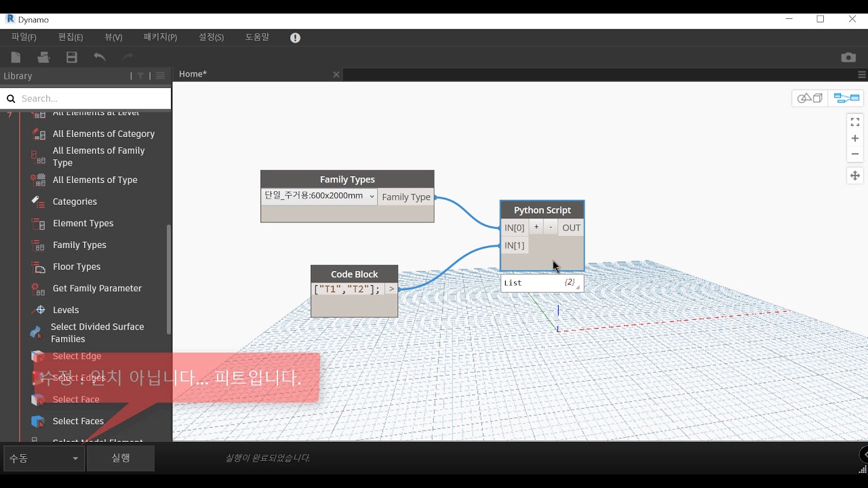Switch to 3D background preview navigation
The height and width of the screenshot is (488, 868).
point(810,98)
